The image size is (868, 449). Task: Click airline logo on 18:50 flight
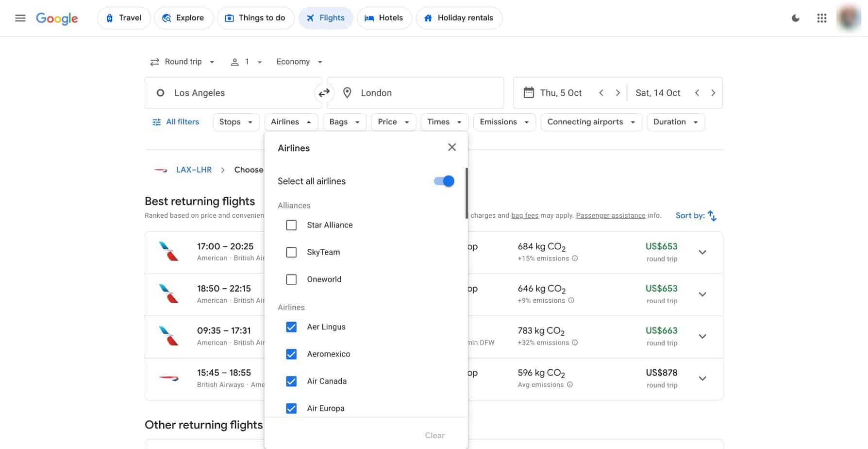click(x=168, y=294)
